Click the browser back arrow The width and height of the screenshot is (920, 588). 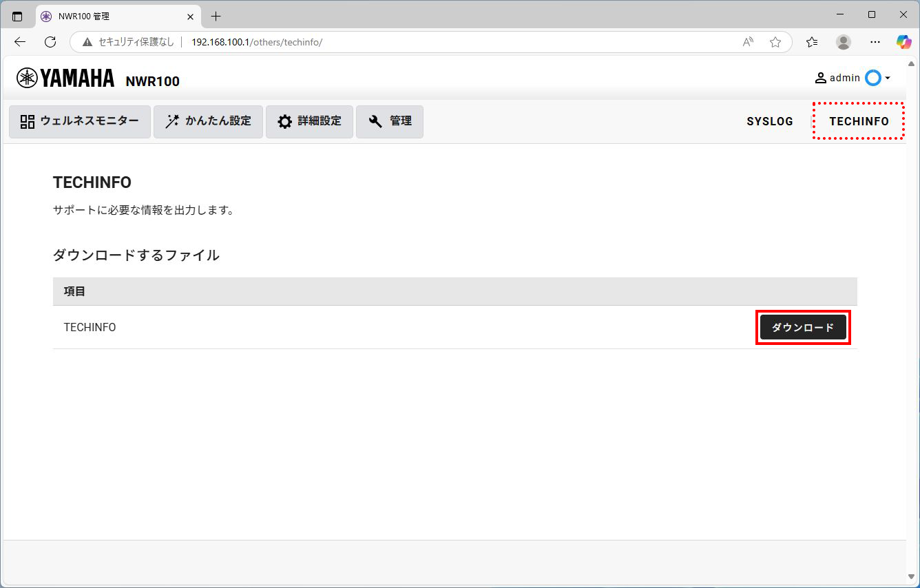tap(20, 42)
